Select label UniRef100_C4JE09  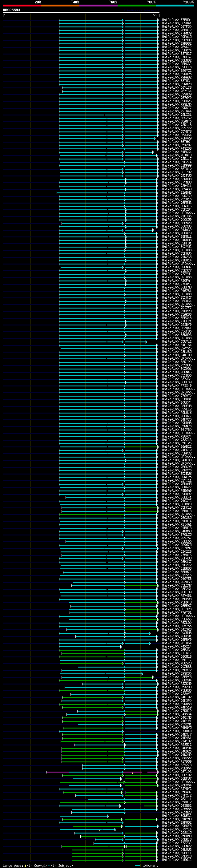(176, 460)
